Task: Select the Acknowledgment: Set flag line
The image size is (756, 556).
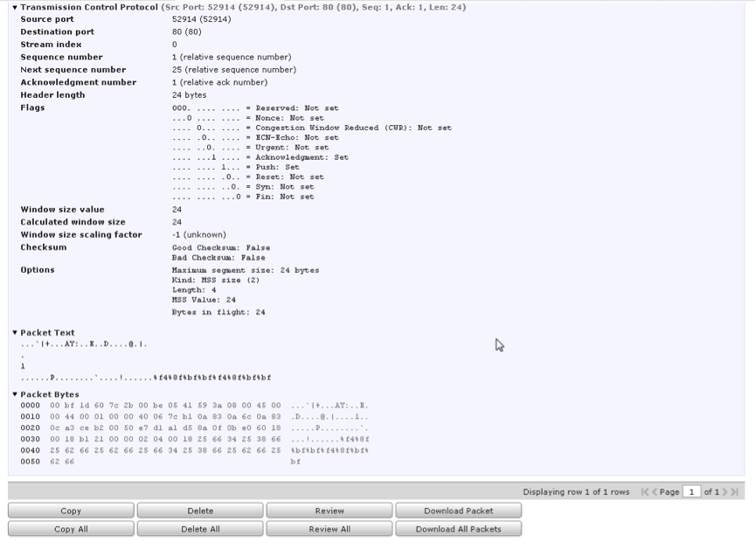Action: click(260, 157)
